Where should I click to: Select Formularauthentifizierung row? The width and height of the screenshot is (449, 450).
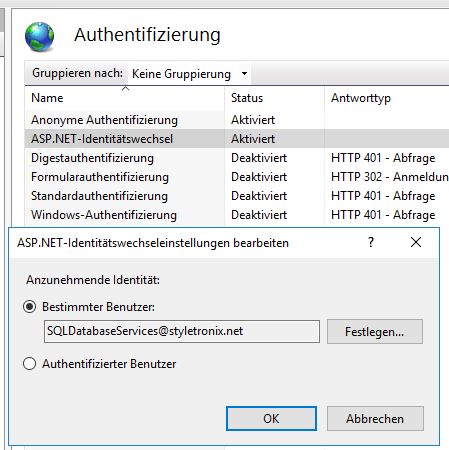pyautogui.click(x=237, y=177)
